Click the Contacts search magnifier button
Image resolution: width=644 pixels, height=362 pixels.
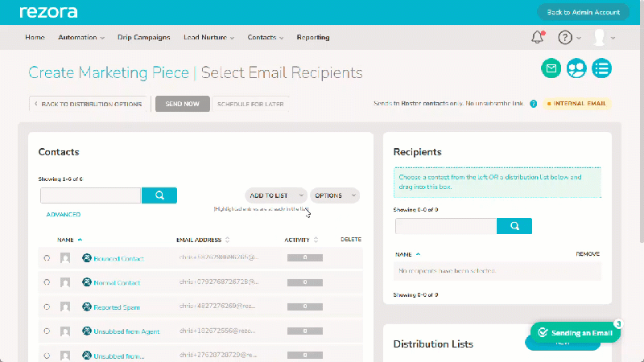[159, 195]
